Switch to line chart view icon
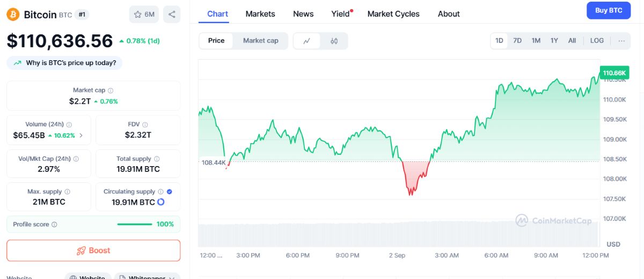 point(307,41)
